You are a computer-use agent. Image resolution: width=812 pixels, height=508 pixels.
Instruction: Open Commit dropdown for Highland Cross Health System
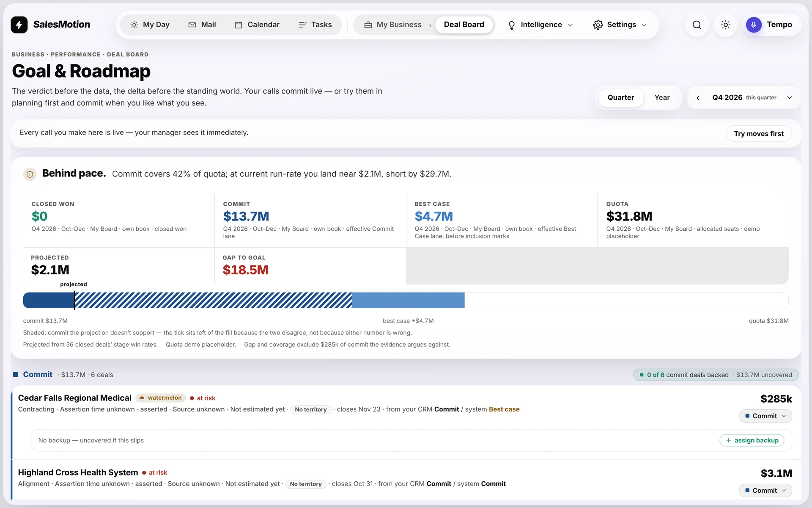(x=765, y=491)
